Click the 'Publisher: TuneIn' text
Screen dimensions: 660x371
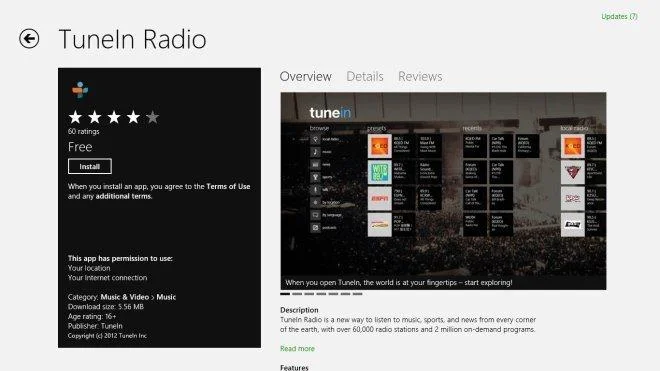pyautogui.click(x=95, y=326)
